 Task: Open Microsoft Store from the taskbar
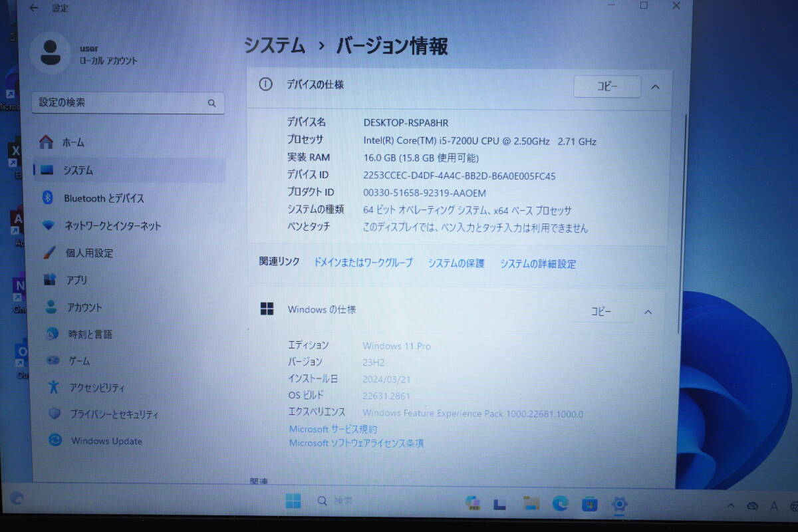point(589,504)
